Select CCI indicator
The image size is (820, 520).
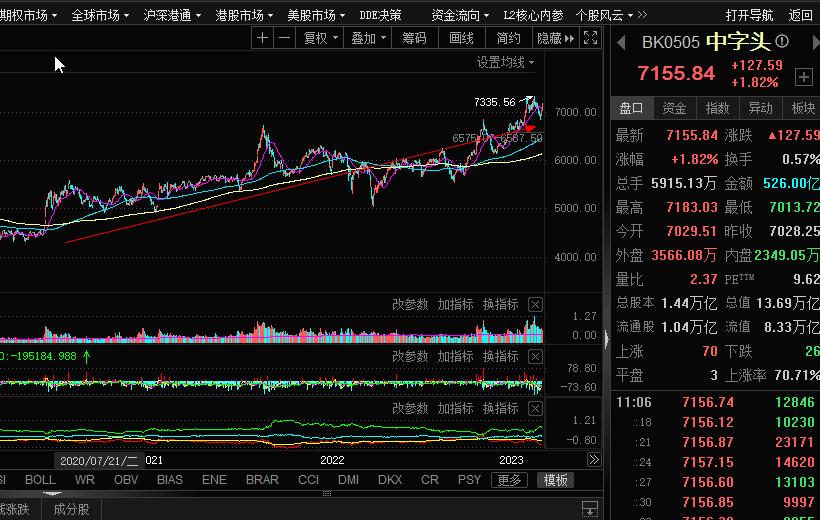(309, 480)
